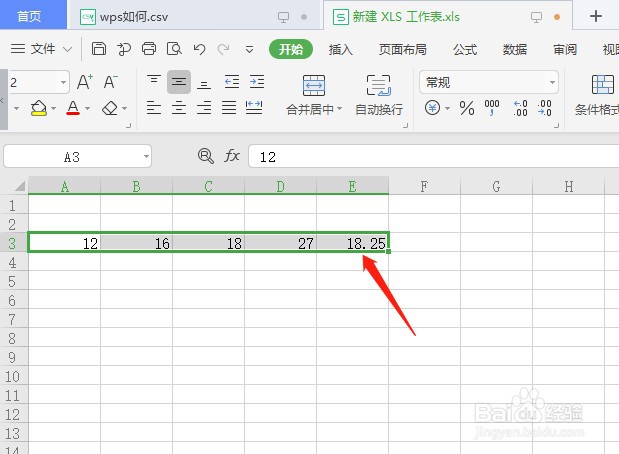Expand 合并居中 dropdown arrow
Image resolution: width=619 pixels, height=454 pixels.
click(x=339, y=109)
